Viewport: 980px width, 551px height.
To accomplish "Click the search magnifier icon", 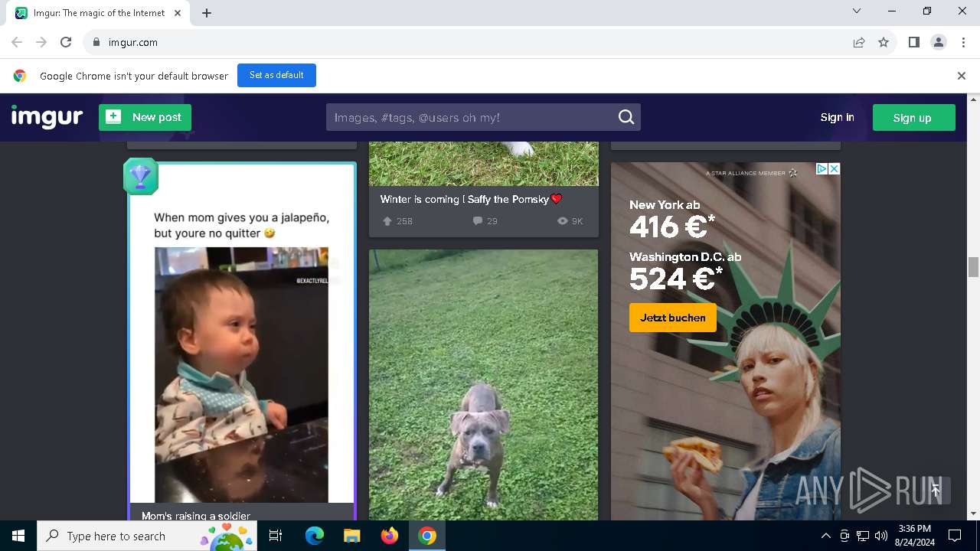I will click(626, 117).
